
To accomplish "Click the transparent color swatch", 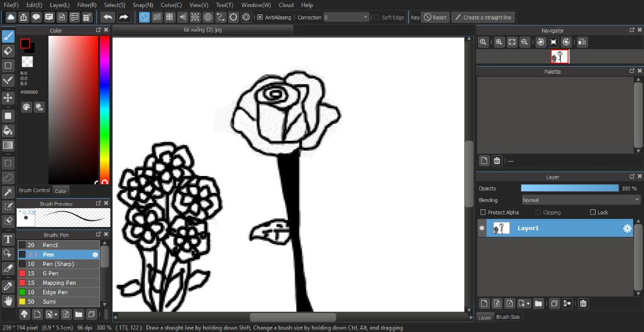I will pyautogui.click(x=27, y=62).
